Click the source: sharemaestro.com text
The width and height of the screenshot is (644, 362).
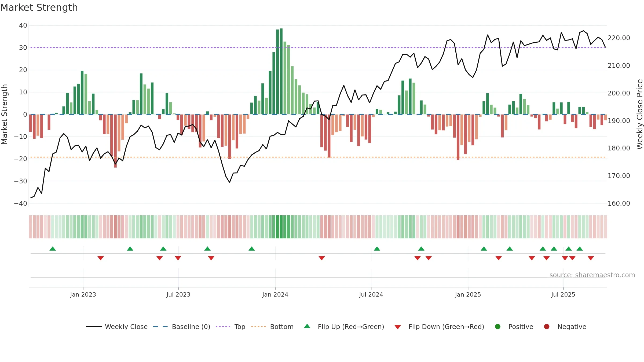(x=592, y=275)
